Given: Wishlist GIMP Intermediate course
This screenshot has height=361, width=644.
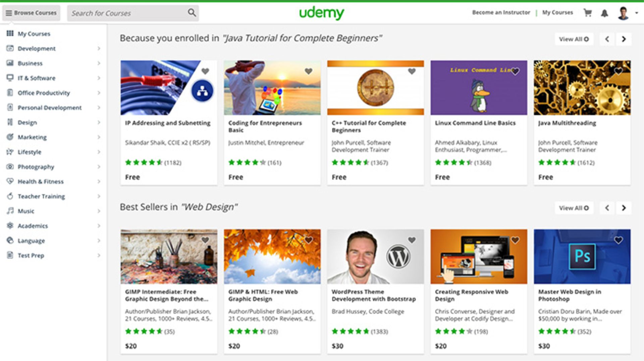Looking at the screenshot, I should tap(205, 240).
